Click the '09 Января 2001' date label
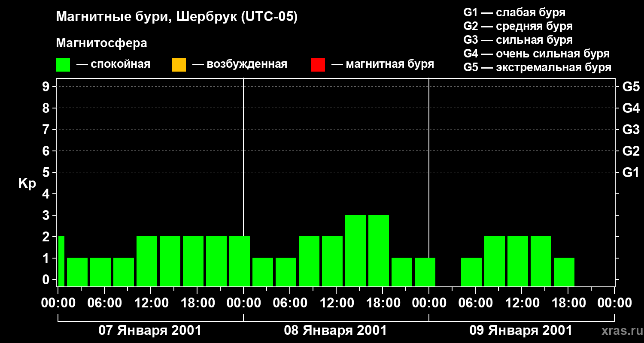 521,331
